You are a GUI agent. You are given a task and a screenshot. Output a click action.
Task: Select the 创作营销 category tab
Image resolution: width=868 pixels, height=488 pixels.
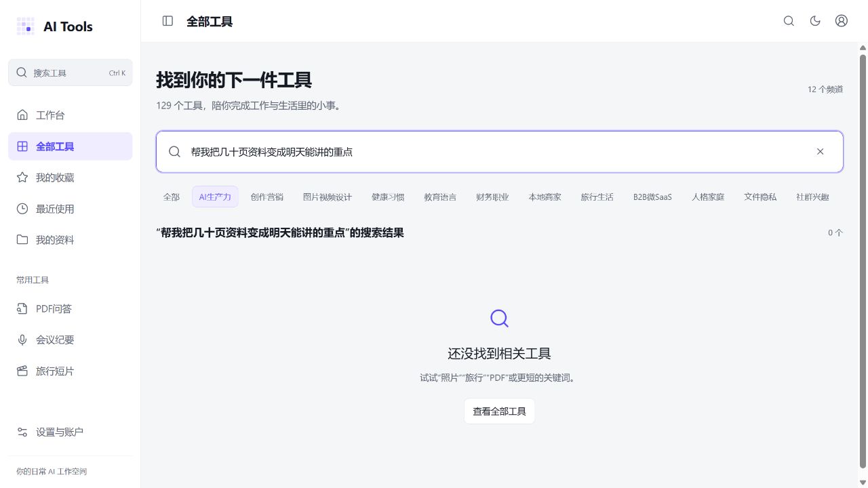pyautogui.click(x=267, y=197)
